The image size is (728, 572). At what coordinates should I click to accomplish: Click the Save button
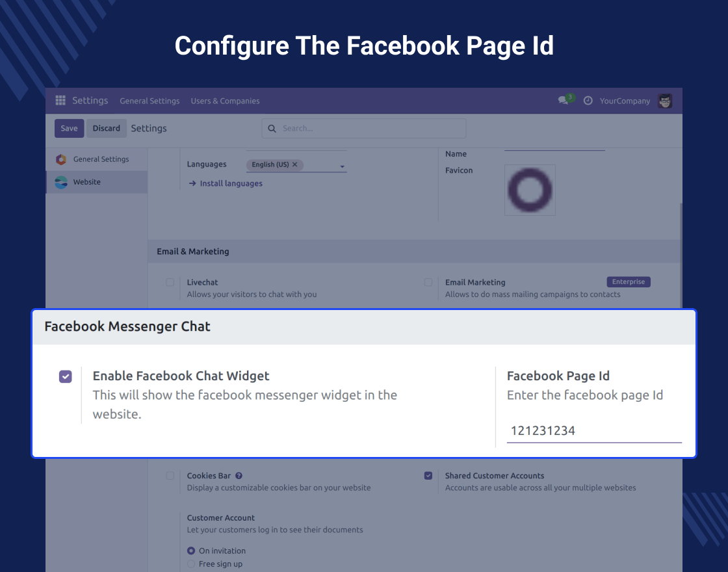[x=69, y=129]
